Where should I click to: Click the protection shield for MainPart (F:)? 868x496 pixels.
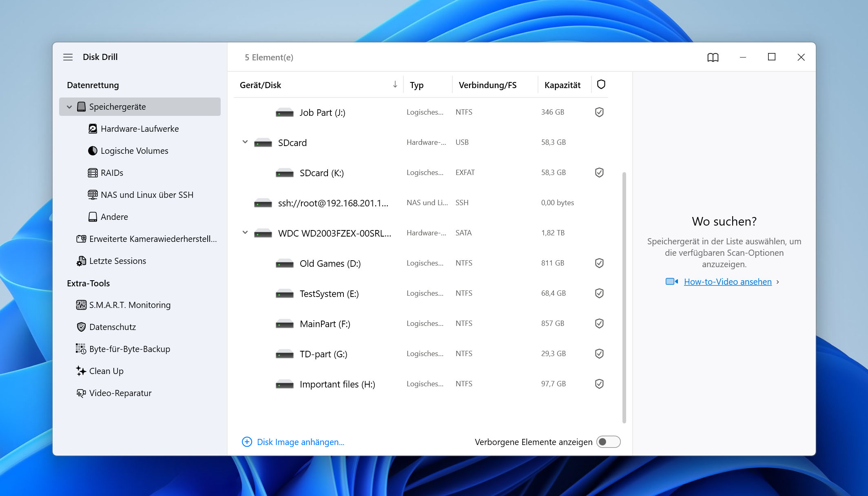[x=599, y=323]
